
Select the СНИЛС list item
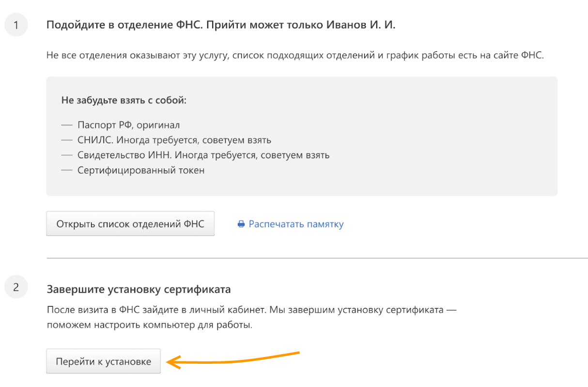(x=174, y=140)
